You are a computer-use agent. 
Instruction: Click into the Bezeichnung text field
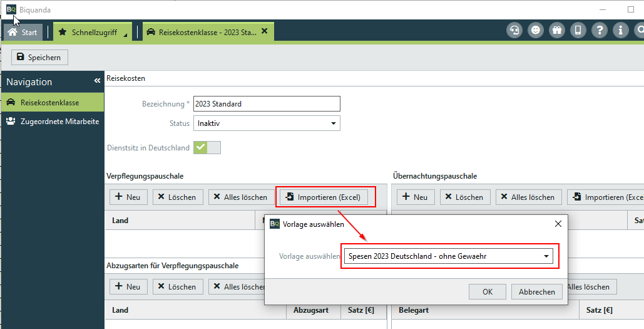click(267, 104)
